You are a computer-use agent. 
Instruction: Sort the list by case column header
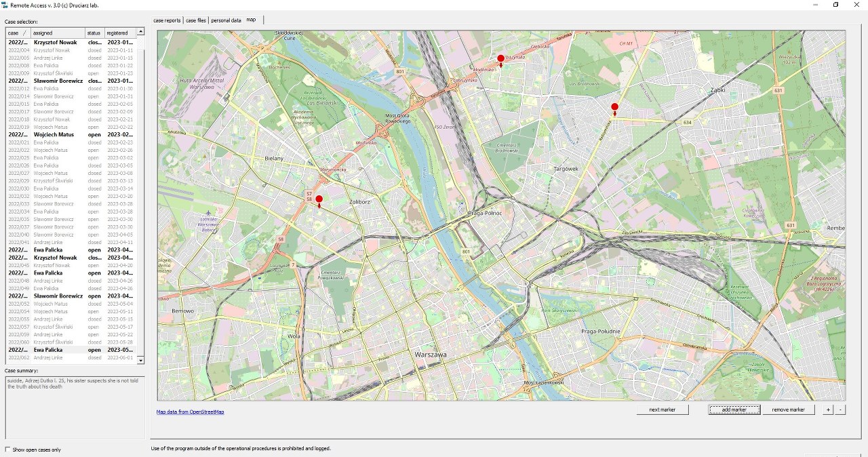18,33
